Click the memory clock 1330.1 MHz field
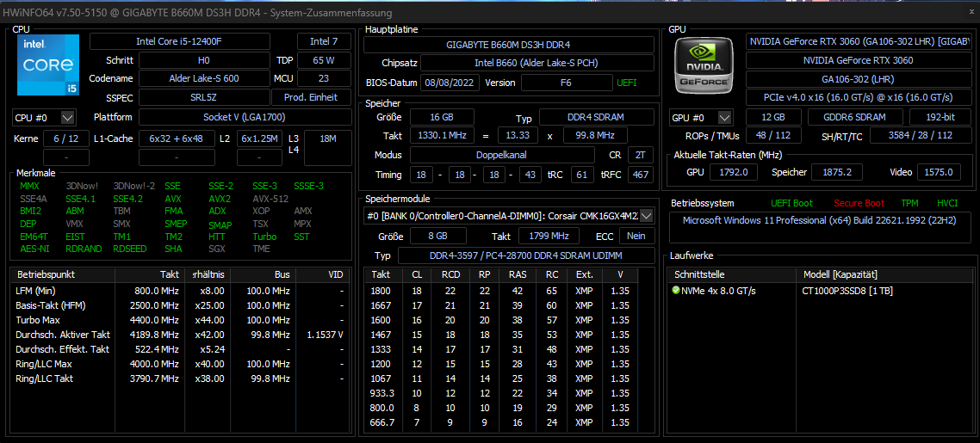The width and height of the screenshot is (980, 443). 441,135
